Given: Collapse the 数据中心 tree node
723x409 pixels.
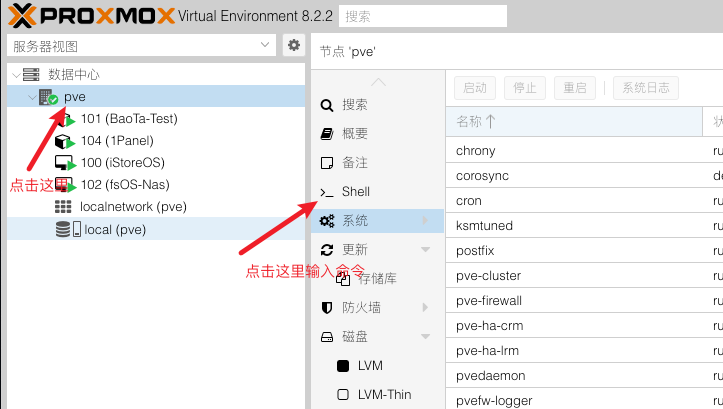Looking at the screenshot, I should tap(16, 75).
